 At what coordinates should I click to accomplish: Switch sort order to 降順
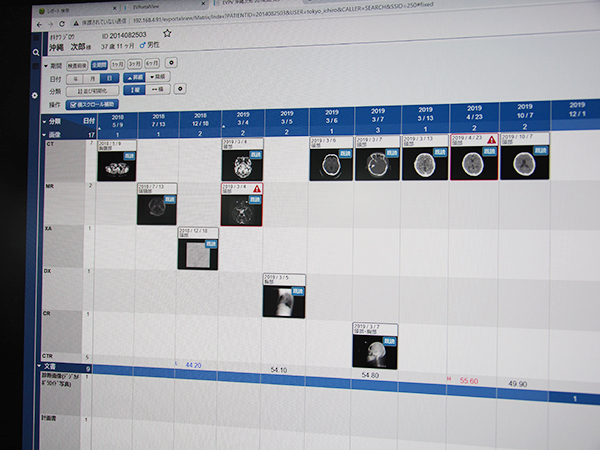tap(159, 76)
